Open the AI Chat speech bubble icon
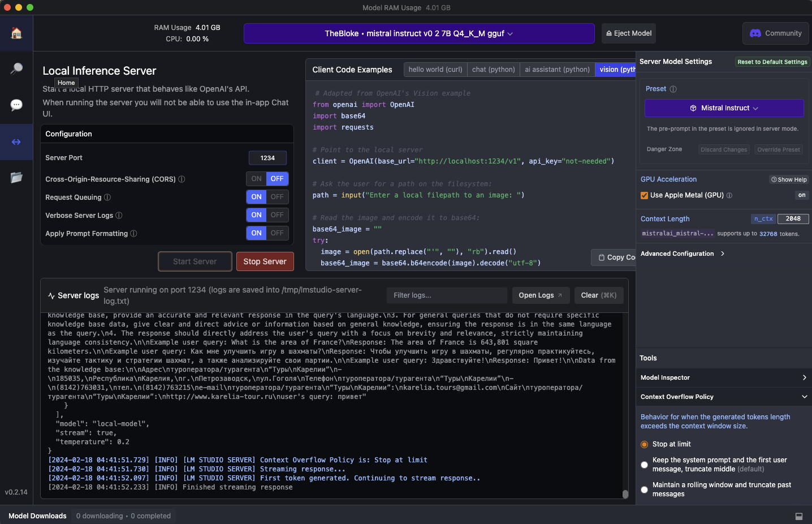The image size is (812, 524). (16, 105)
